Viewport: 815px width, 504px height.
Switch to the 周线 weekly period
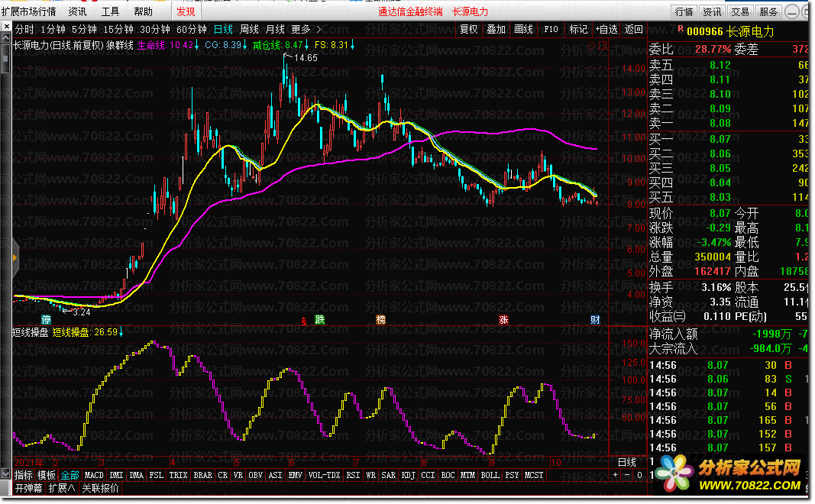pos(250,29)
